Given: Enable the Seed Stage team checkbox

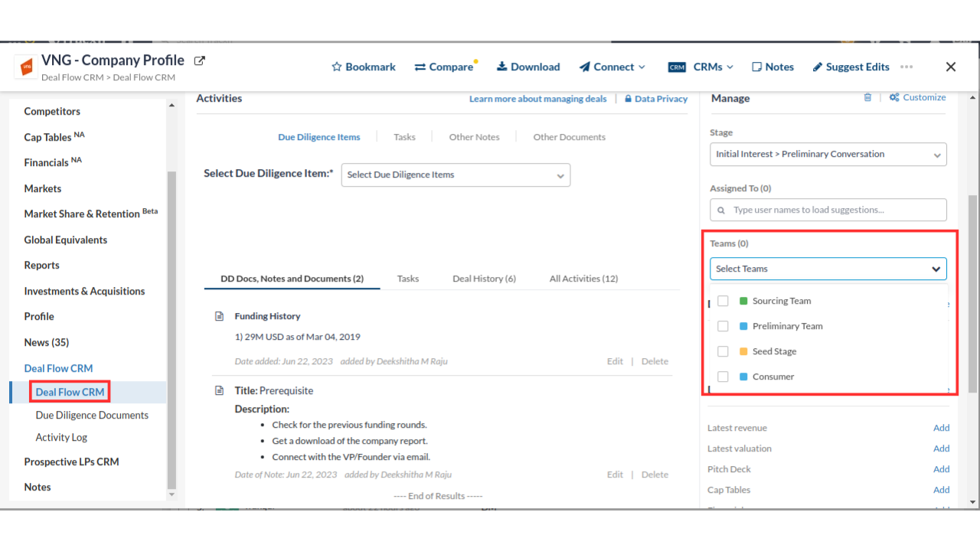Looking at the screenshot, I should [723, 351].
